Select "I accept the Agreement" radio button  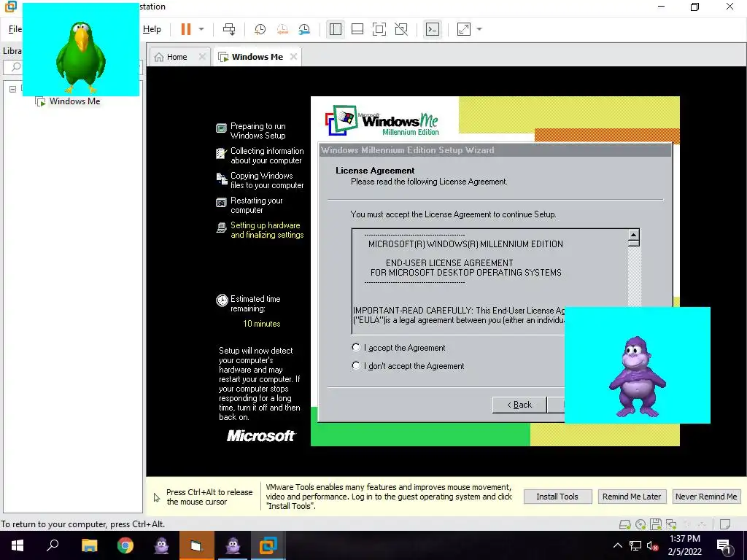(356, 348)
